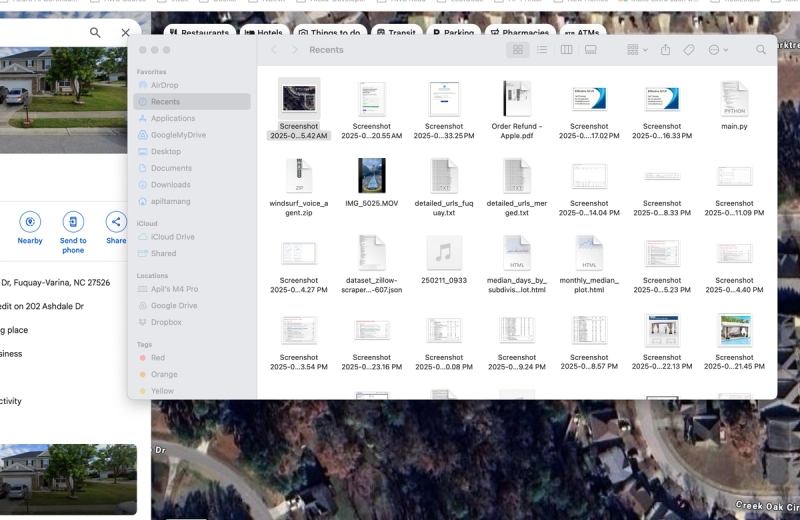Select main.py Python file

734,106
